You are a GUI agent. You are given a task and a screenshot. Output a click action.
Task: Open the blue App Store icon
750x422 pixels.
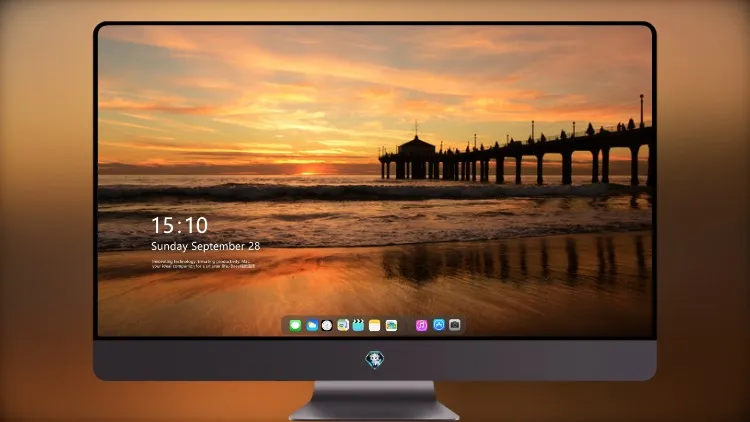tap(439, 325)
